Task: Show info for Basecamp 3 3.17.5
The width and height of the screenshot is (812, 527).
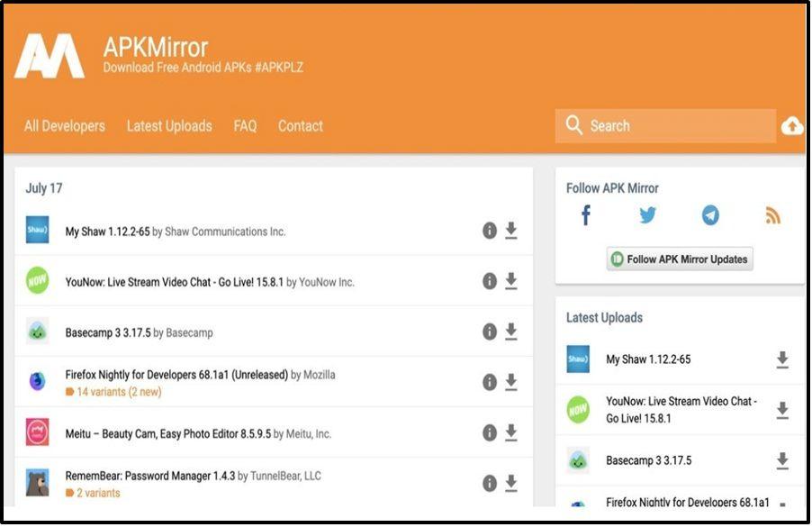Action: [490, 332]
